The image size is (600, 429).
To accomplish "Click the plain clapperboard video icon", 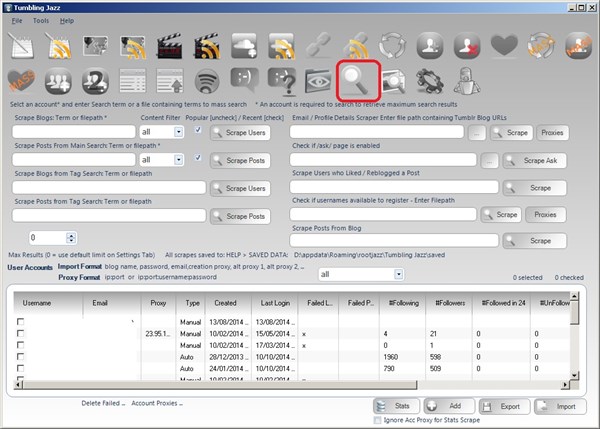I will click(169, 46).
